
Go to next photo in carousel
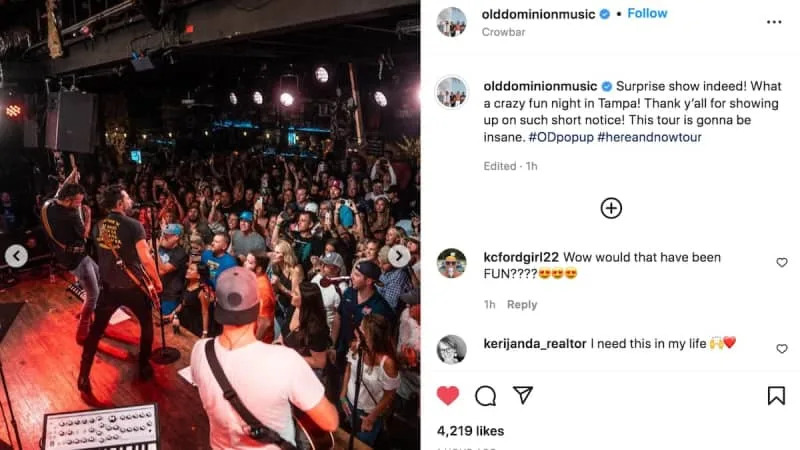click(x=399, y=256)
